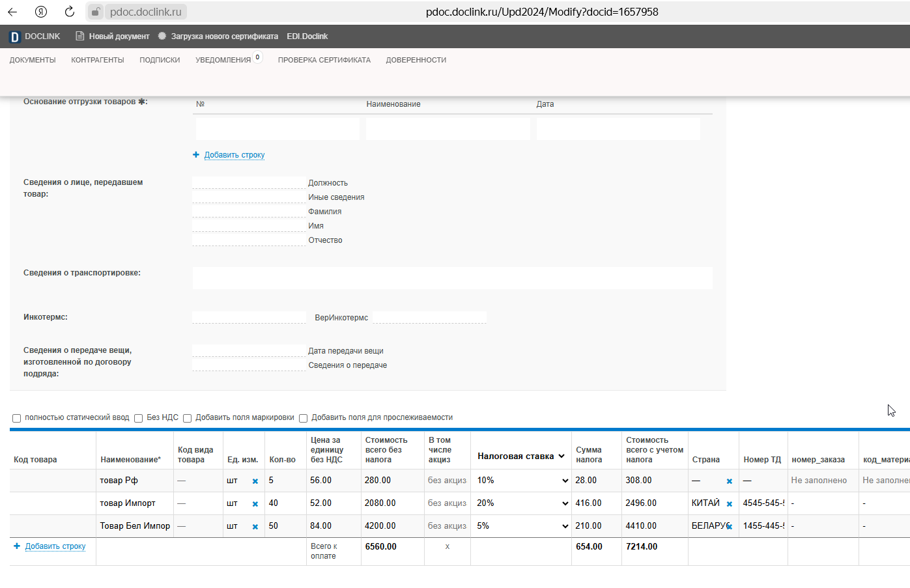Screen dimensions: 910x588
Task: Go to the КОНТРАГЕНТЫ menu
Action: pos(98,60)
